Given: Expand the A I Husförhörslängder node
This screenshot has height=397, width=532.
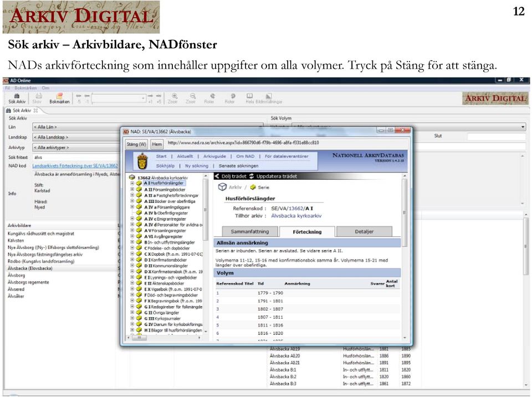Looking at the screenshot, I should point(132,184).
